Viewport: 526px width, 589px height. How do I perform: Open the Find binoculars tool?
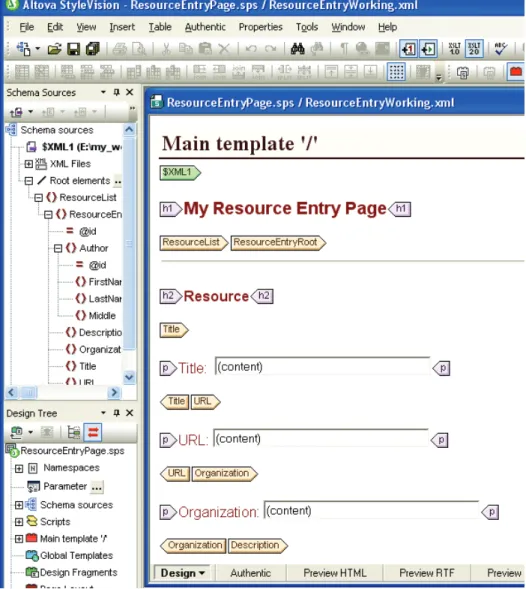[x=298, y=49]
